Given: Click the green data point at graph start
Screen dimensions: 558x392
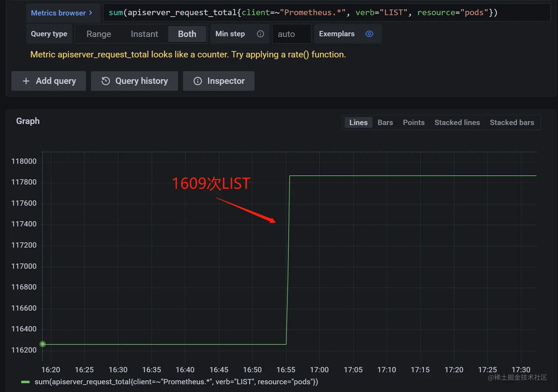Looking at the screenshot, I should click(x=43, y=344).
